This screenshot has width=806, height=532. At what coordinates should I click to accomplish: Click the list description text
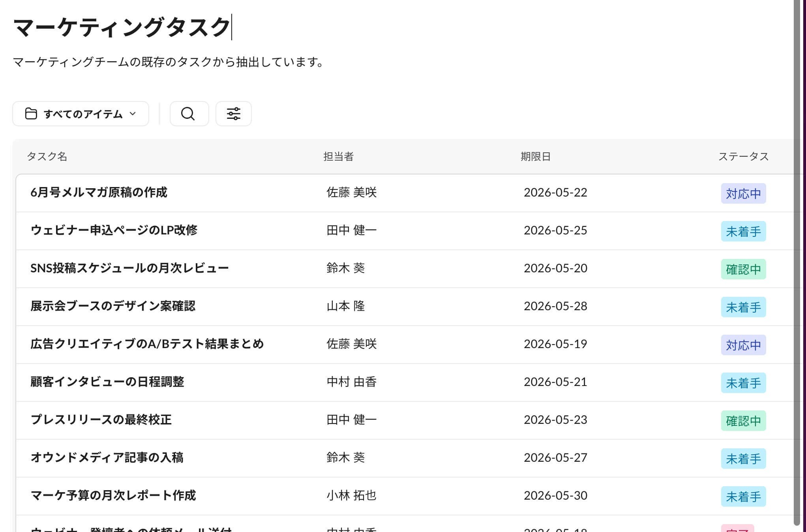click(169, 62)
